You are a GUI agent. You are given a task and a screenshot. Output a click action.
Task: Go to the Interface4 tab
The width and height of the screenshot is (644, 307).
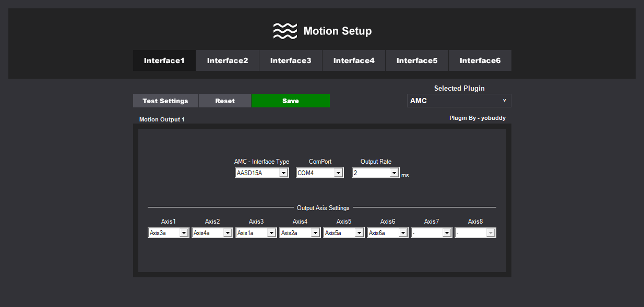(354, 60)
